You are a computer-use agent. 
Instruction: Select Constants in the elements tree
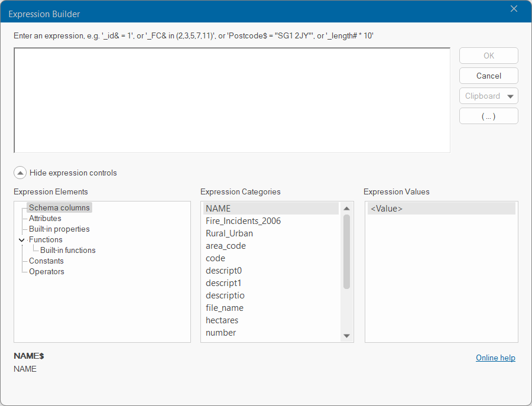tap(46, 261)
